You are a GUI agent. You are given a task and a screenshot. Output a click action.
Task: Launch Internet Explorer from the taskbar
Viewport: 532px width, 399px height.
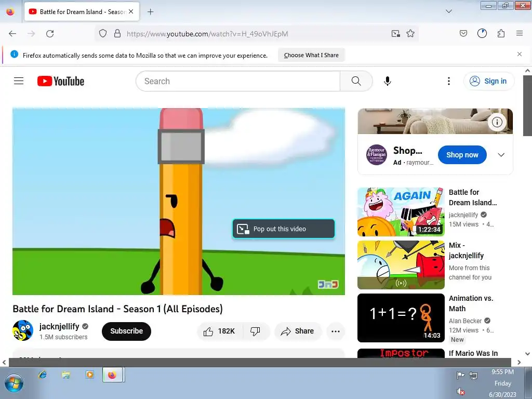[43, 375]
